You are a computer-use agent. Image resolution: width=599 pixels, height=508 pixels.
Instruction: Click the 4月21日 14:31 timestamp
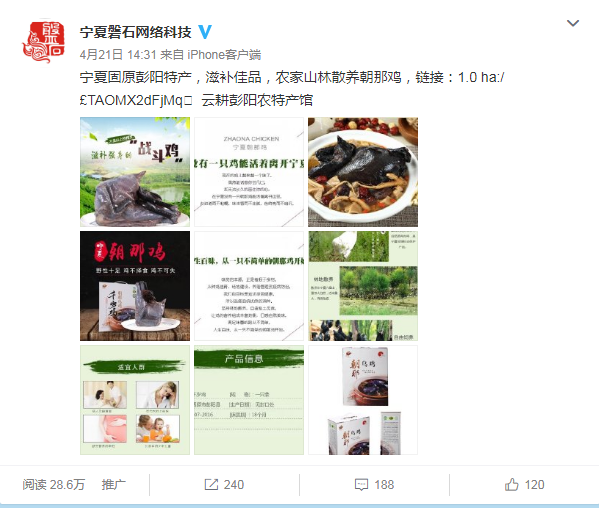(118, 55)
